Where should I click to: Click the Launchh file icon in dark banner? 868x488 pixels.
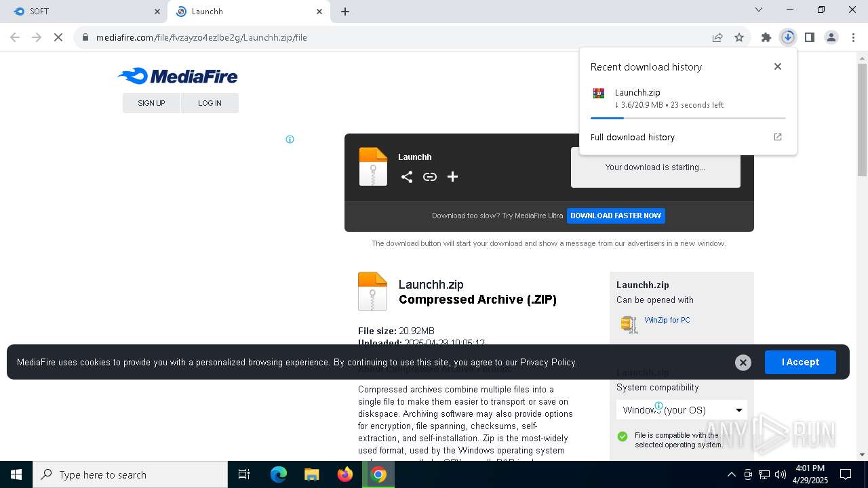(373, 167)
